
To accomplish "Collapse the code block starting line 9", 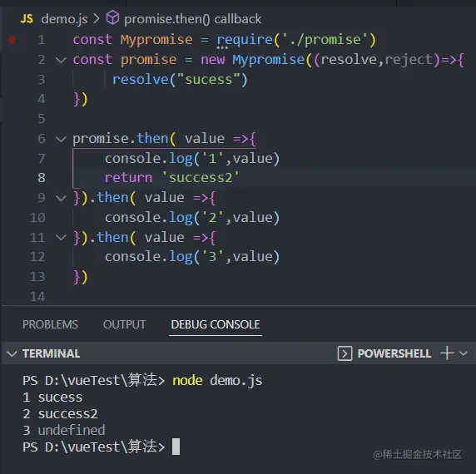I will 61,198.
